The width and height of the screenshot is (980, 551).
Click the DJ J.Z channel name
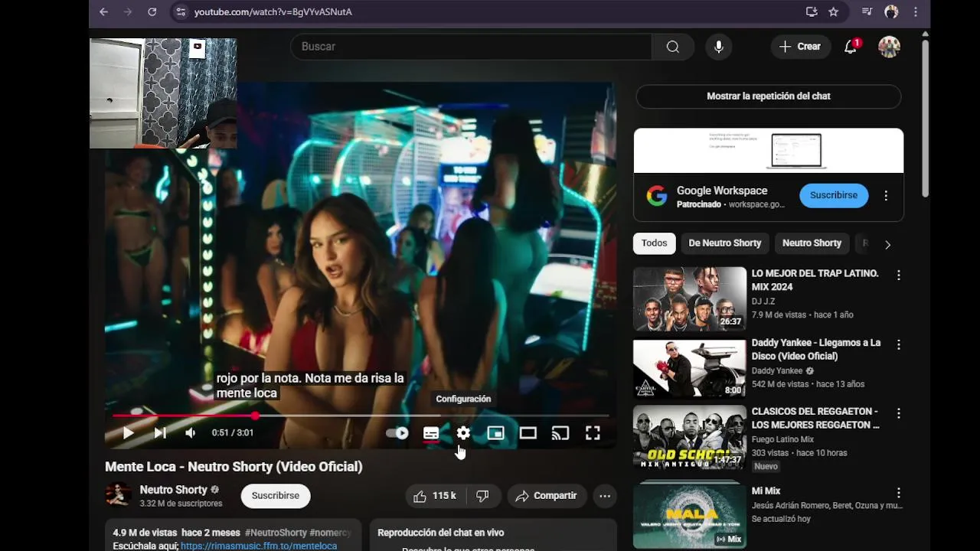(x=763, y=302)
